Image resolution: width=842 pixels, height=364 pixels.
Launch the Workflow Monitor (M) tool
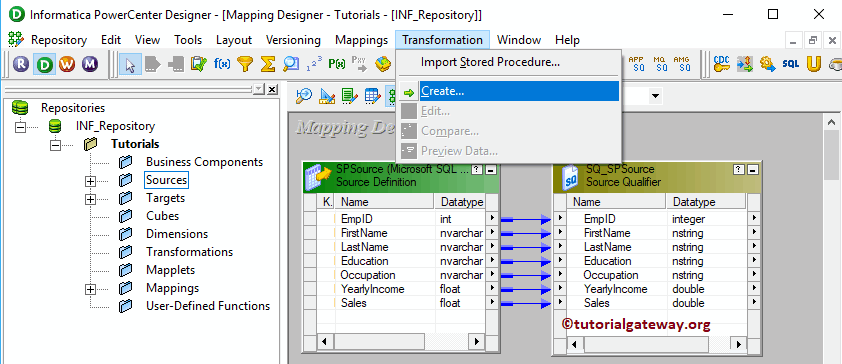coord(90,64)
